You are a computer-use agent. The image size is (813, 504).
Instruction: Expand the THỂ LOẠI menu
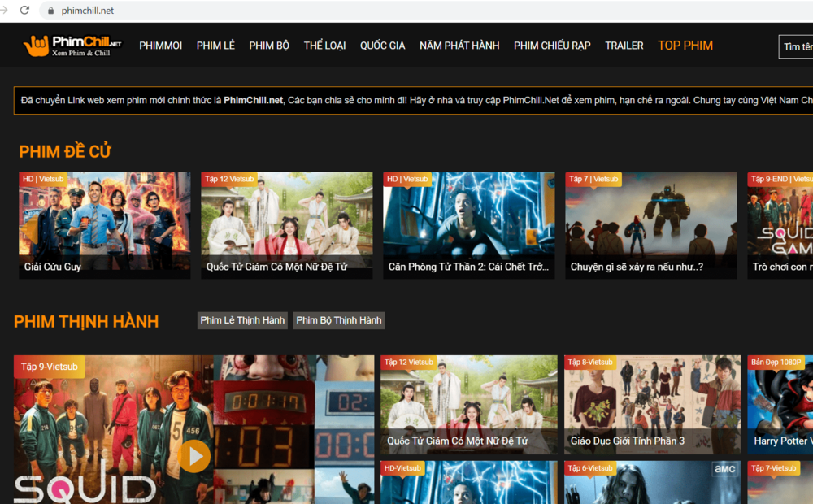pyautogui.click(x=324, y=46)
